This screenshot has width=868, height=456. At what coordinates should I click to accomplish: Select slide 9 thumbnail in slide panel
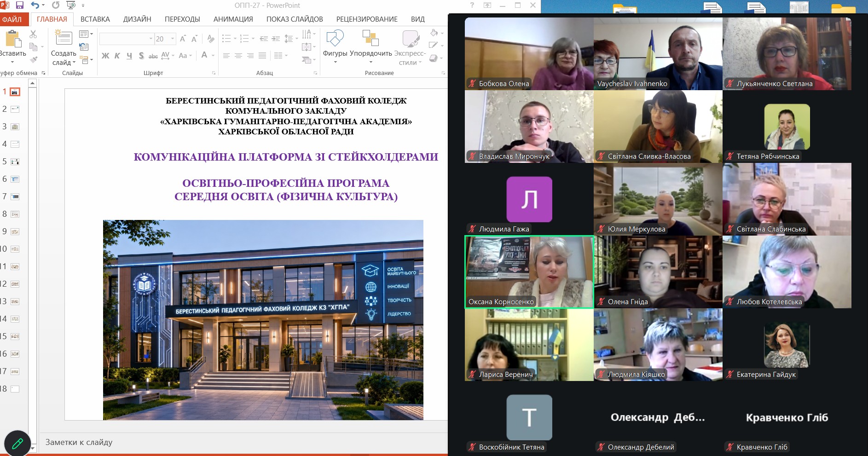click(15, 231)
